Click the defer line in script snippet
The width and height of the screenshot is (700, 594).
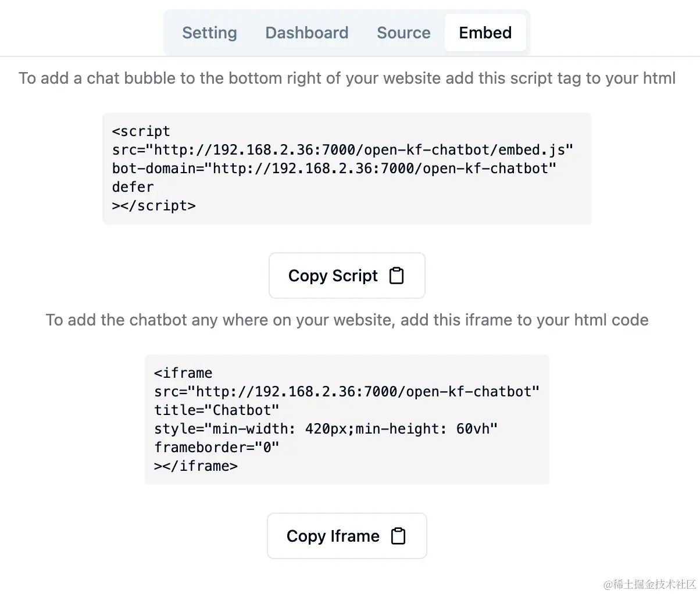pos(133,187)
